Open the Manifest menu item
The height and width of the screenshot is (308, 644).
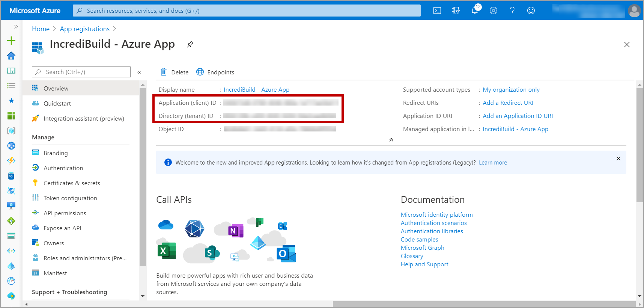81,273
